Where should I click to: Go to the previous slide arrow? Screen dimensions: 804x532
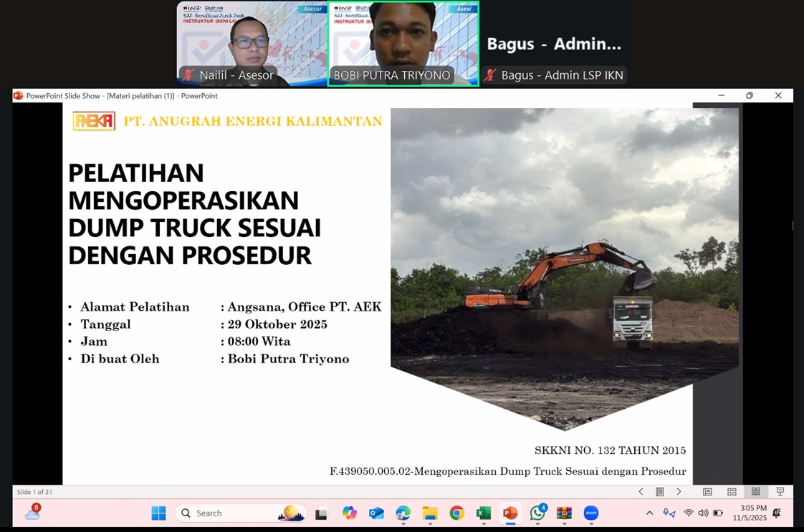tap(641, 492)
